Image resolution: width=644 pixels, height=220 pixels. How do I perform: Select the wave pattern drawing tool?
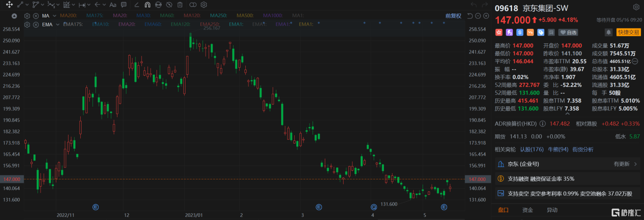[x=51, y=5]
